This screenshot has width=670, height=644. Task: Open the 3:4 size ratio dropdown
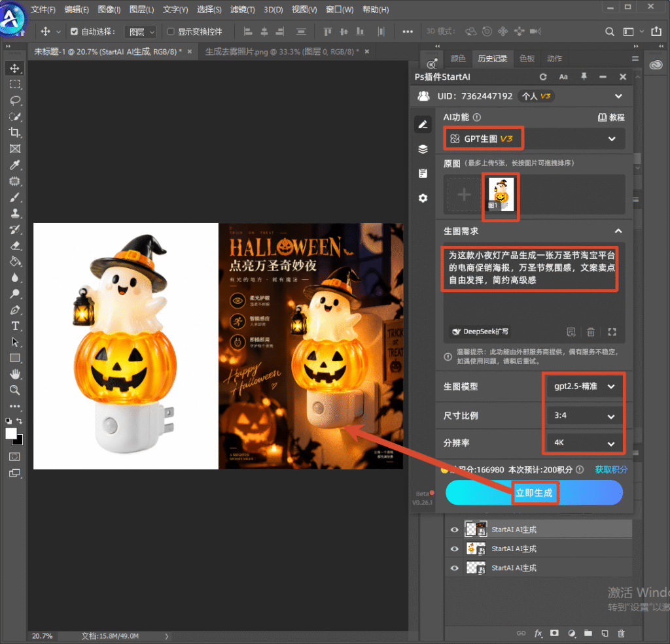click(x=583, y=416)
